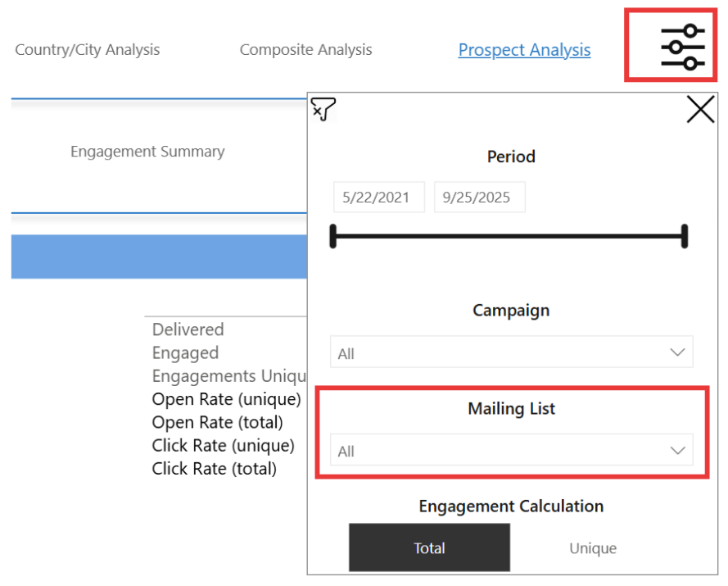Select the Total engagement calculation option
The image size is (728, 586).
[429, 547]
